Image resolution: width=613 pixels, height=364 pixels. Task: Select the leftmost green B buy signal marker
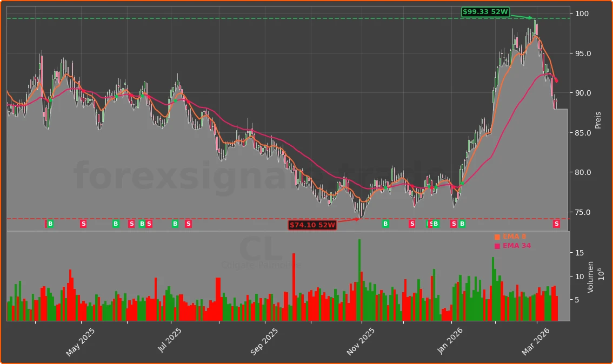click(x=50, y=224)
